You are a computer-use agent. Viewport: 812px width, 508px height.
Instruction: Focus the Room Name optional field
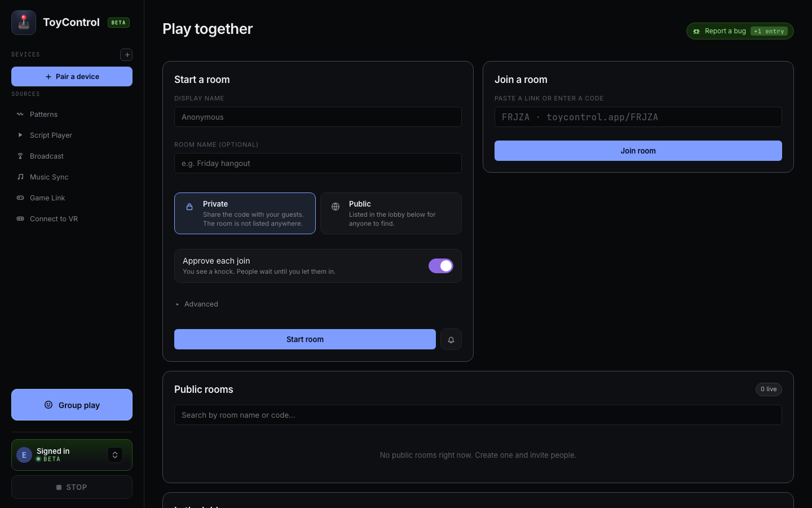318,163
